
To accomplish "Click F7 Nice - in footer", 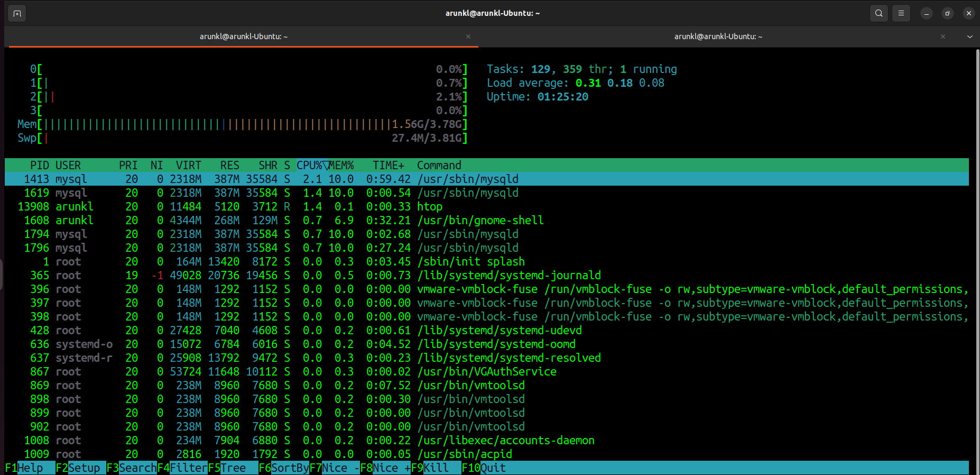I will pos(335,468).
